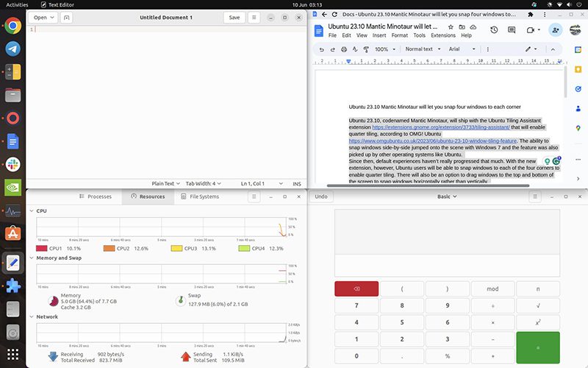Open Docs Insert menu
The width and height of the screenshot is (588, 368).
(379, 35)
